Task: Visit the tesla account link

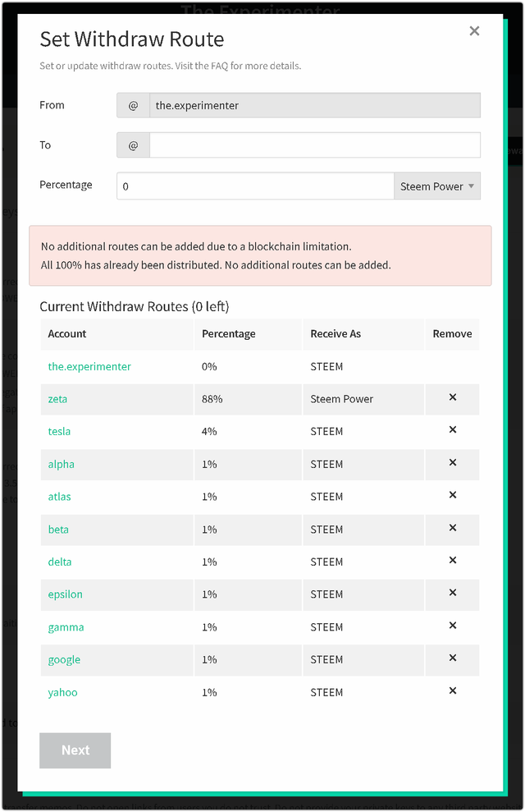Action: tap(59, 431)
